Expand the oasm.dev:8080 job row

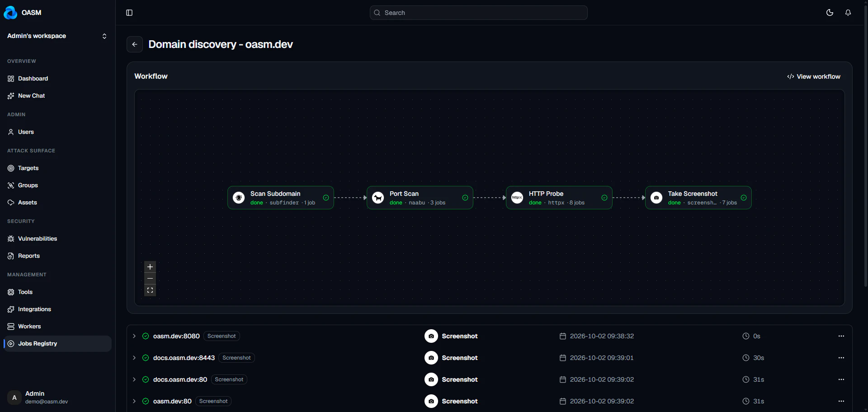click(134, 336)
